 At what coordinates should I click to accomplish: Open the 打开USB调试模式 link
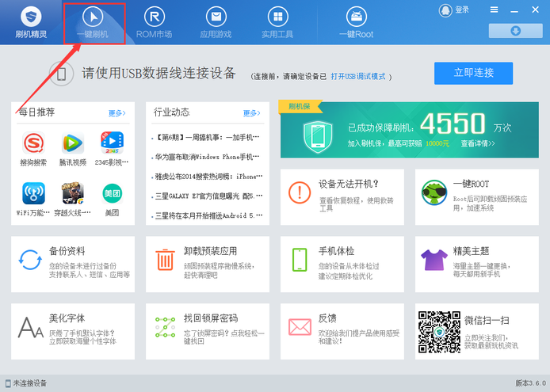(357, 77)
